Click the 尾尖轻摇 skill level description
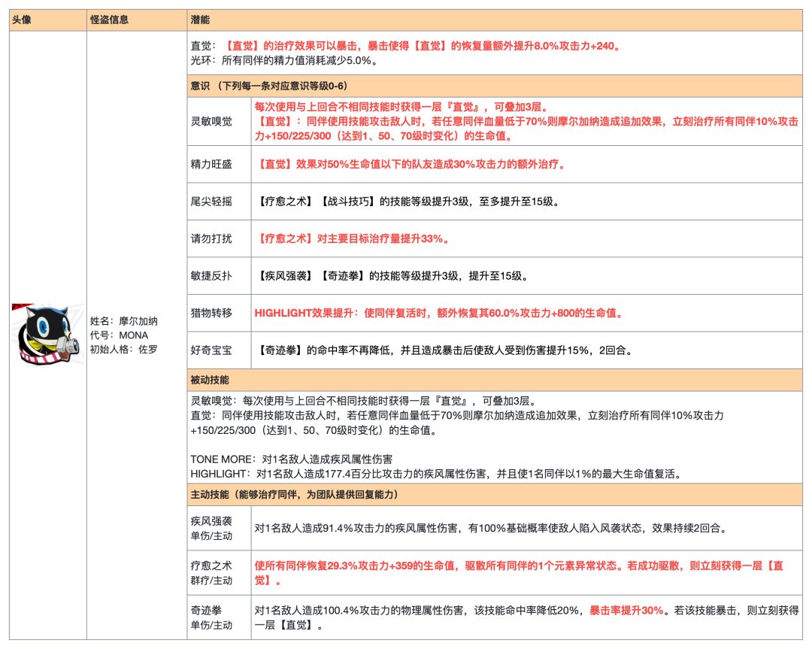The height and width of the screenshot is (649, 812). (x=408, y=202)
